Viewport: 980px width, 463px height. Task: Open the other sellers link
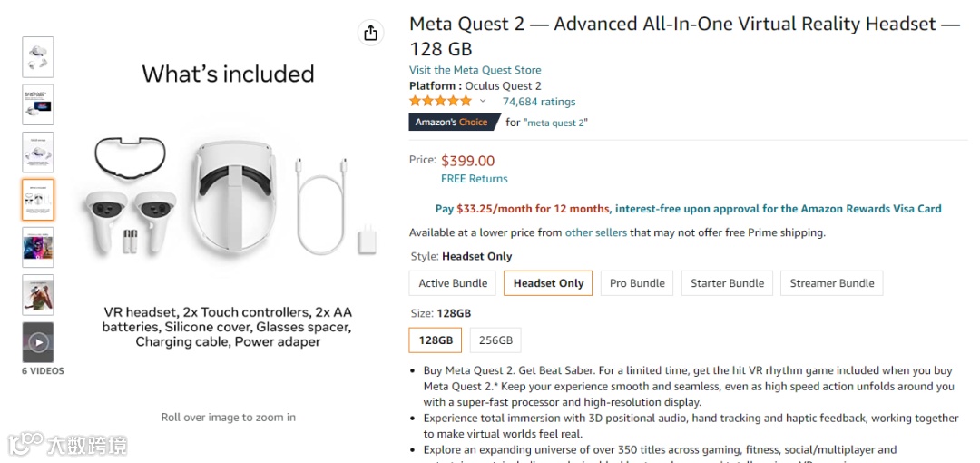595,232
